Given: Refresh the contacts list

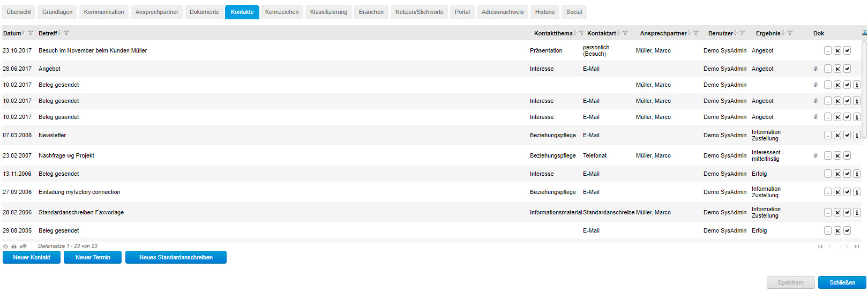Looking at the screenshot, I should click(5, 247).
